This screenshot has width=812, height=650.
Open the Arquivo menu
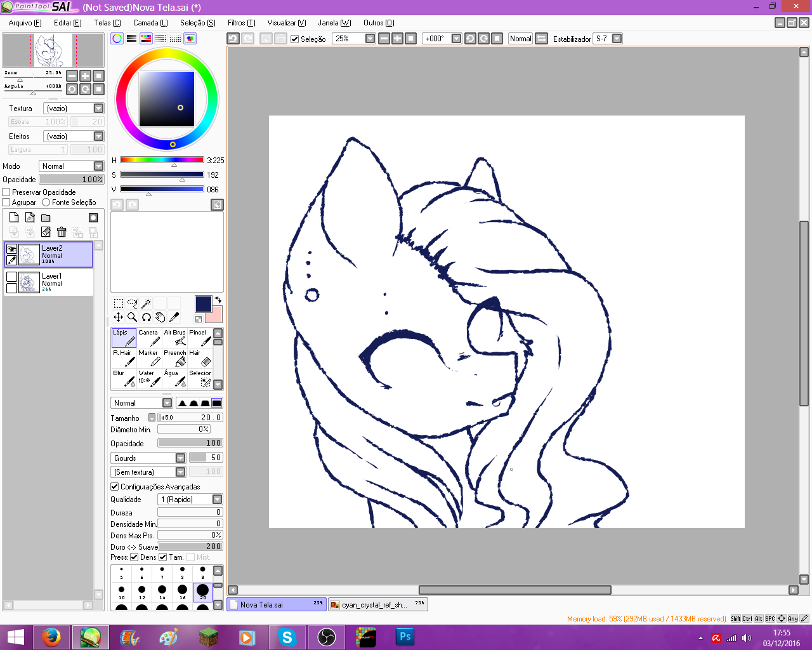(25, 23)
